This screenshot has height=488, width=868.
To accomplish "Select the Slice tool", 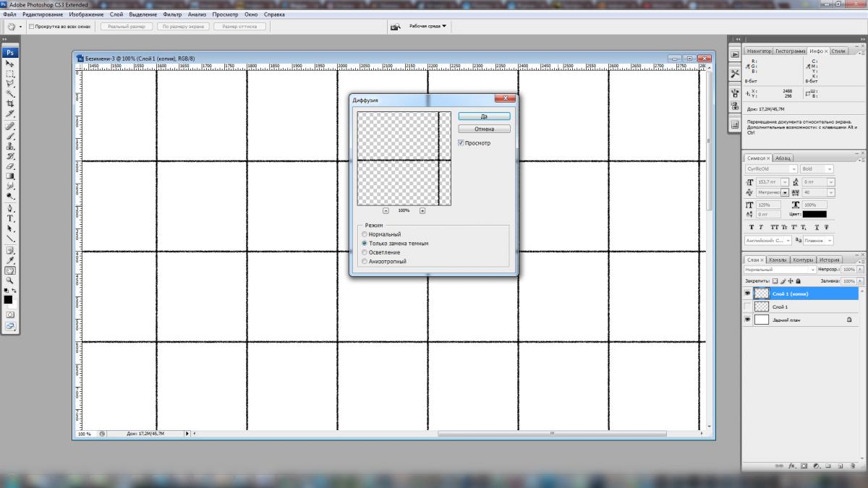I will 10,114.
